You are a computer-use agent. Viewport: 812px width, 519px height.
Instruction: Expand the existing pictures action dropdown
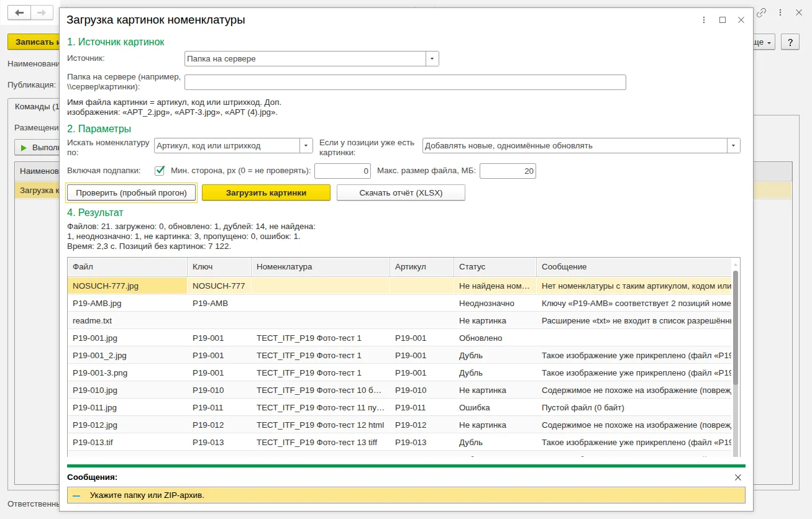[x=734, y=146]
